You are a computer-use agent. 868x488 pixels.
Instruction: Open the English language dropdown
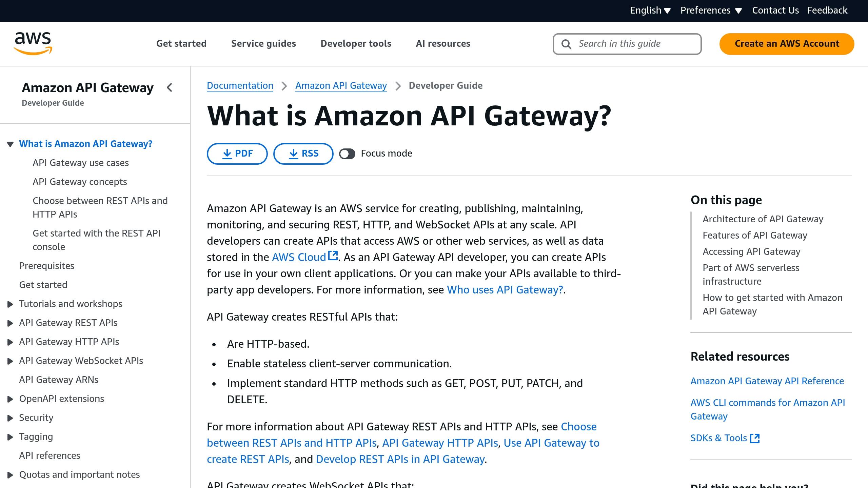click(650, 11)
